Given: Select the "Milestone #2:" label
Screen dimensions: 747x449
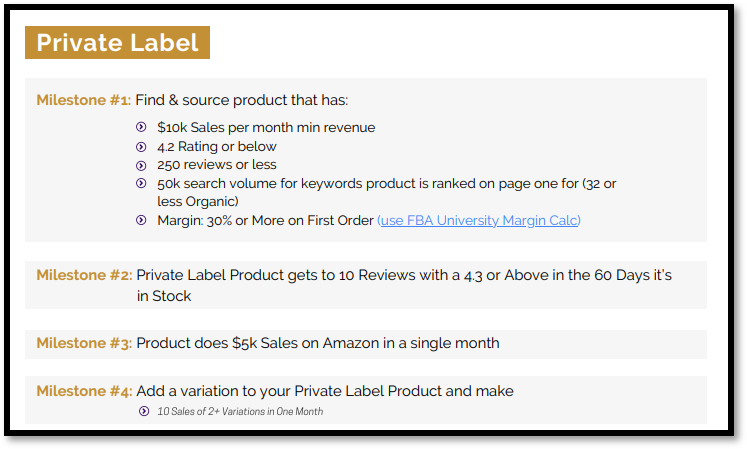Looking at the screenshot, I should 83,275.
